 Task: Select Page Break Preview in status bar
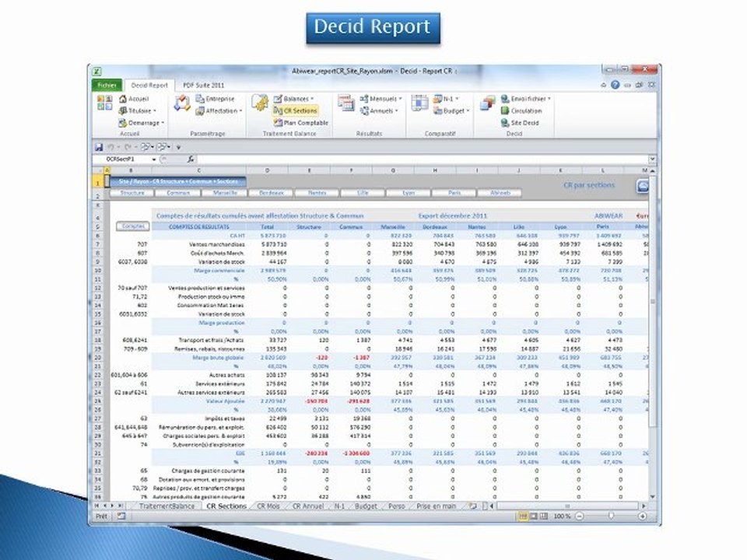click(544, 516)
